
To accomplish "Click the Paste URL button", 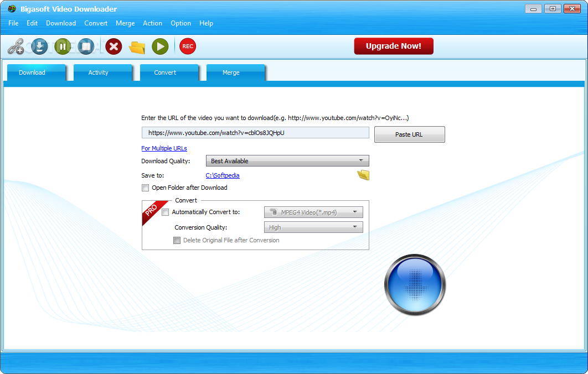I will (410, 134).
